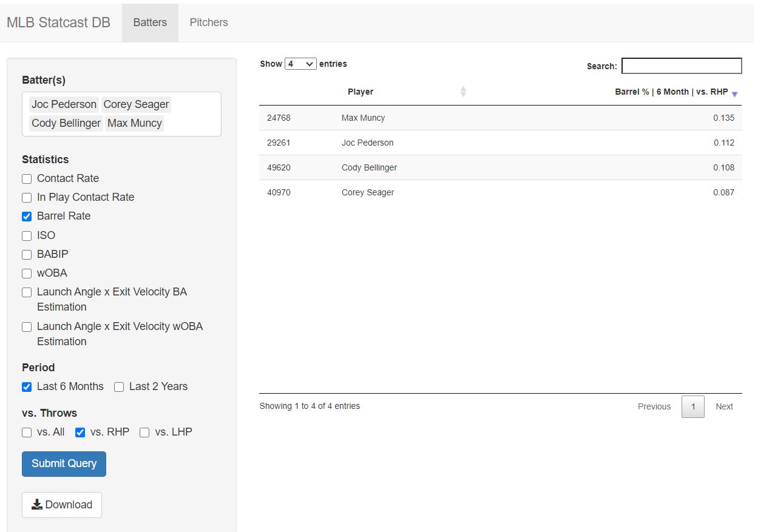Click Joc Pederson name in results table
Image resolution: width=772 pixels, height=532 pixels.
[x=367, y=143]
